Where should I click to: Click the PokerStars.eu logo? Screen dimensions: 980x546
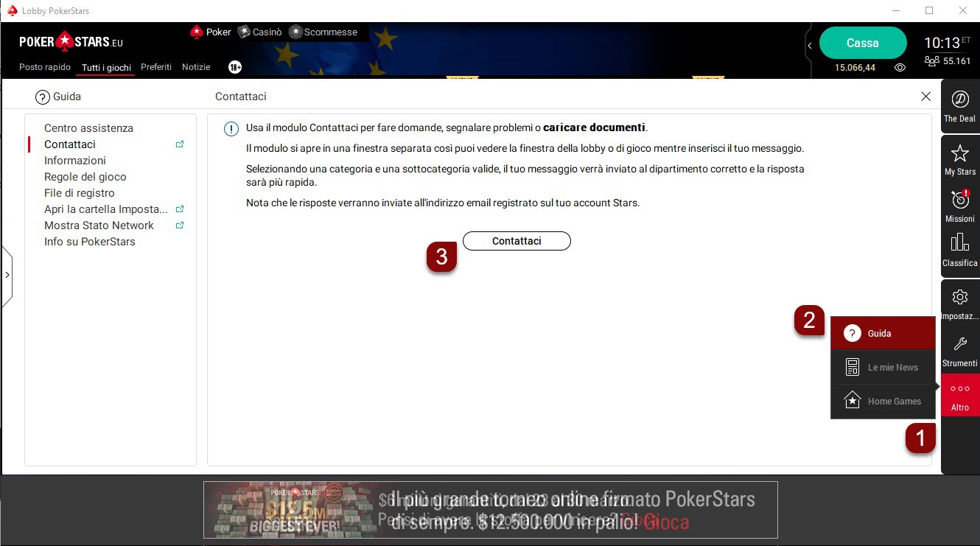(x=71, y=42)
